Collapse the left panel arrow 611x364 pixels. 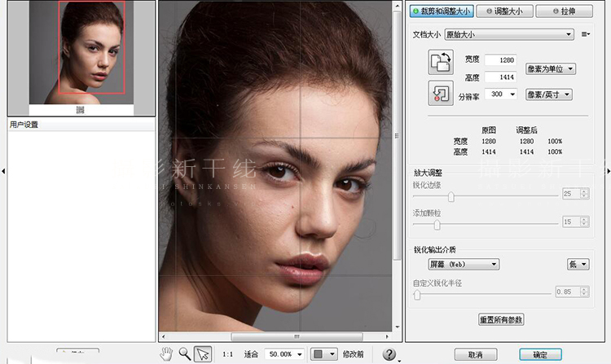click(3, 171)
